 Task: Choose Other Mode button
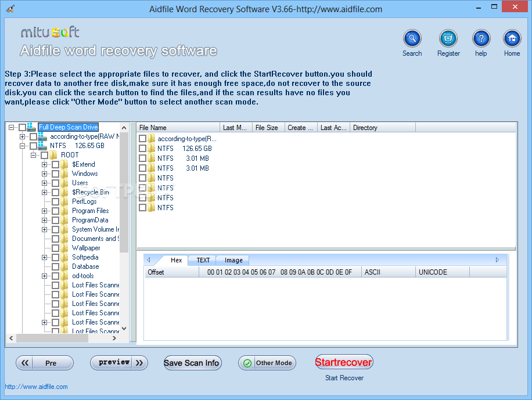[x=267, y=363]
